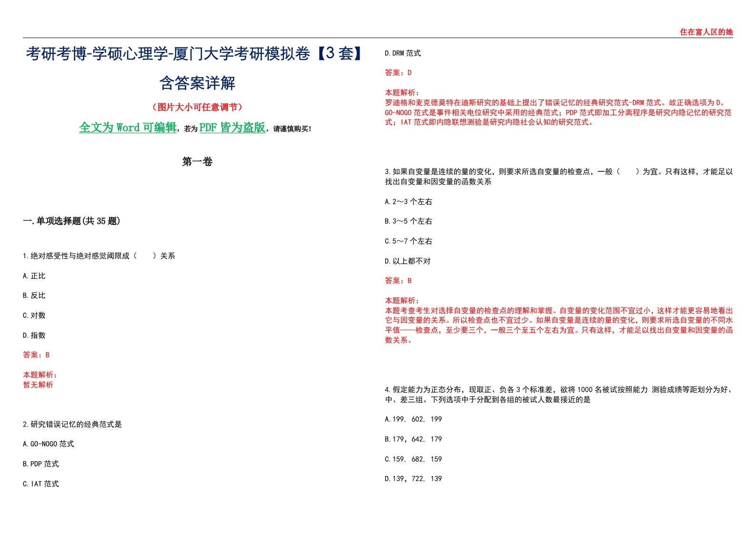Select option A.2～3 个左右
Viewport: 756px width, 534px height.
click(x=409, y=202)
